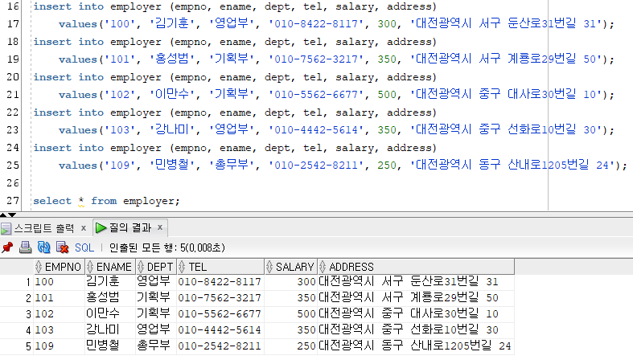Sort by the TEL column header
The height and width of the screenshot is (364, 633).
click(220, 267)
